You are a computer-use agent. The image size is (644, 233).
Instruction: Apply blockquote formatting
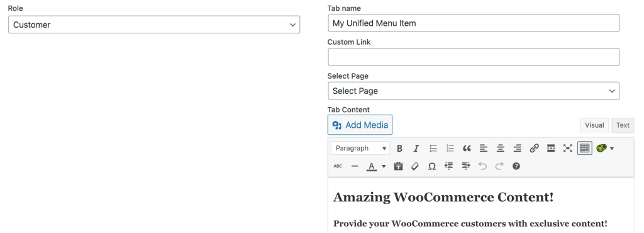coord(467,149)
